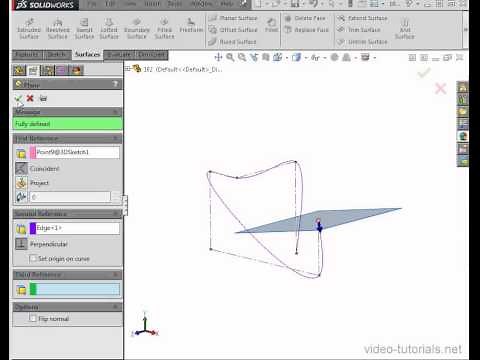
Task: Open the FeatureManager design tree tab
Action: (19, 70)
